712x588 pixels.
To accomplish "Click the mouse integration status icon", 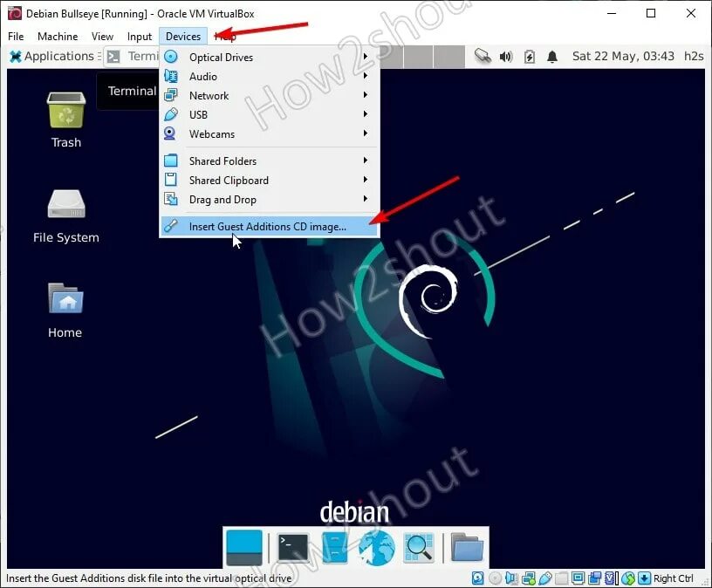I will [628, 578].
